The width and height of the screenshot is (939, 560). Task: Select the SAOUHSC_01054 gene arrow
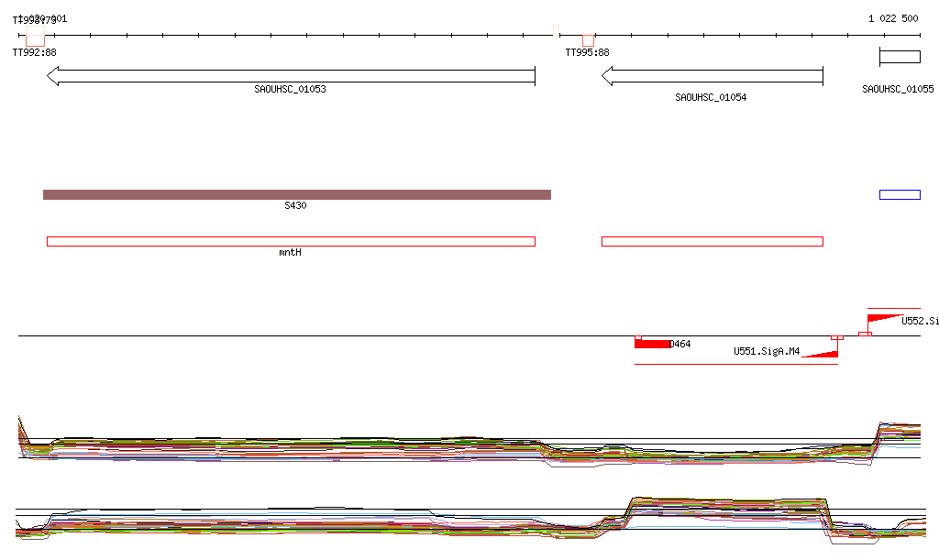click(712, 76)
